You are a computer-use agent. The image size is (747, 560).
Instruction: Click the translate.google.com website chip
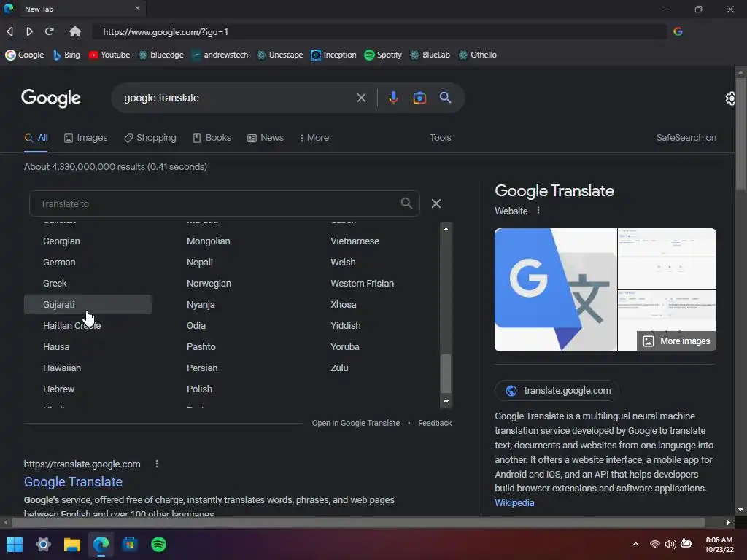point(557,391)
